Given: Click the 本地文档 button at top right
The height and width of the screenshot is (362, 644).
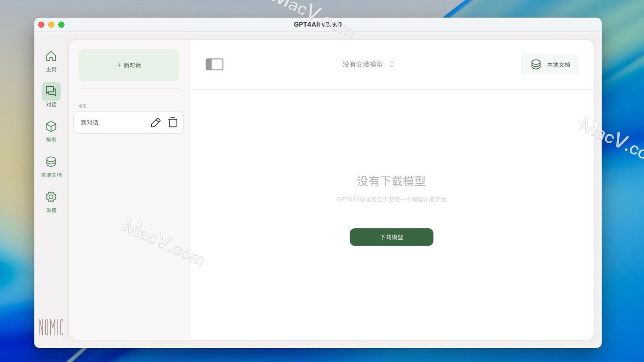Looking at the screenshot, I should click(x=550, y=65).
